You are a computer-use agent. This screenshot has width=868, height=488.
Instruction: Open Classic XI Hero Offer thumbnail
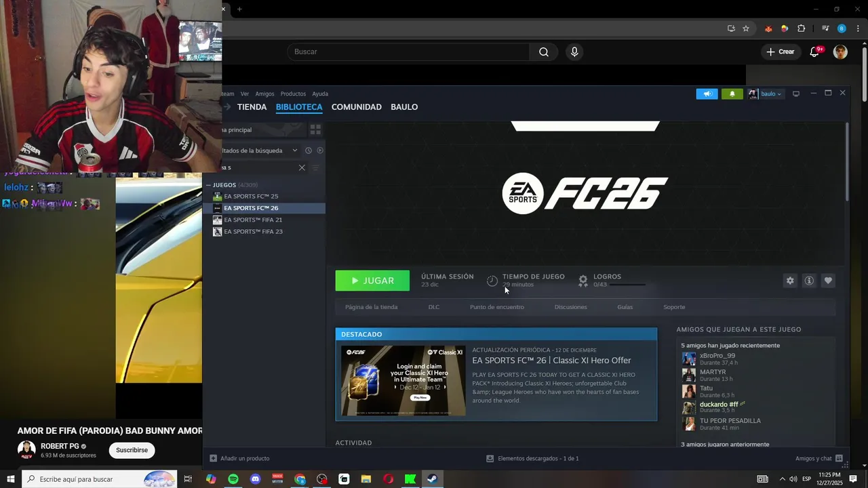click(403, 380)
